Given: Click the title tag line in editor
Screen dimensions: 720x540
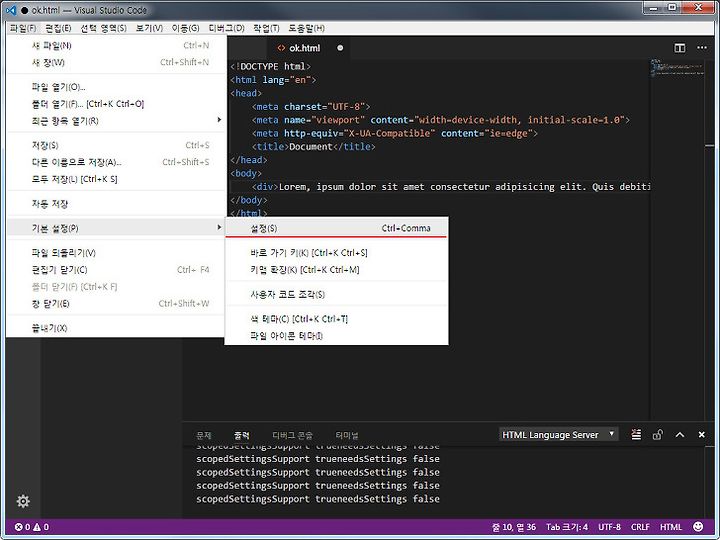Looking at the screenshot, I should click(x=314, y=146).
